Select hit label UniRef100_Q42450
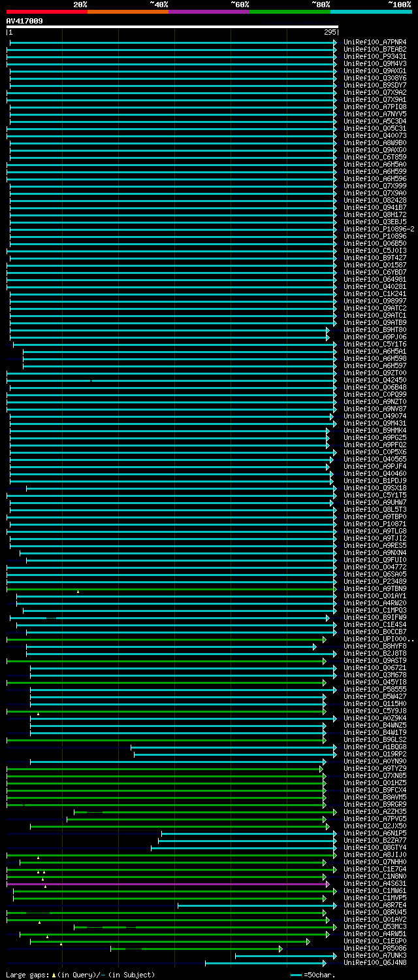Screen dimensions: 418x980 375,380
